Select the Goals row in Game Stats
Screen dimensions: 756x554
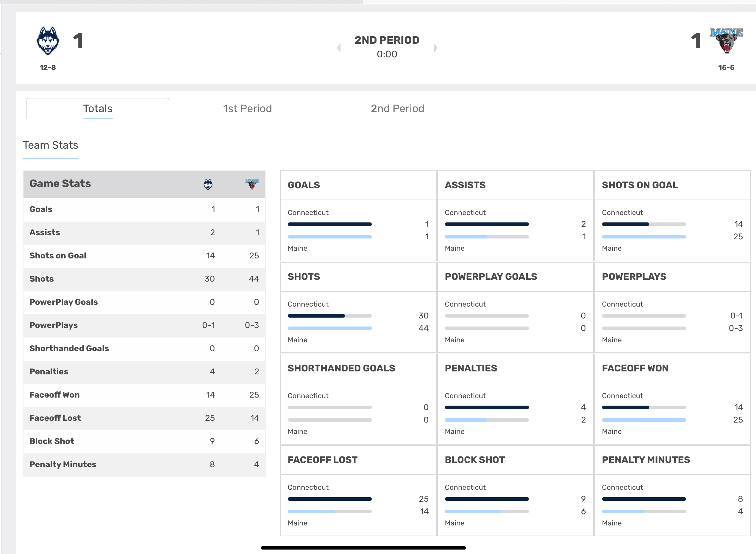(x=144, y=209)
